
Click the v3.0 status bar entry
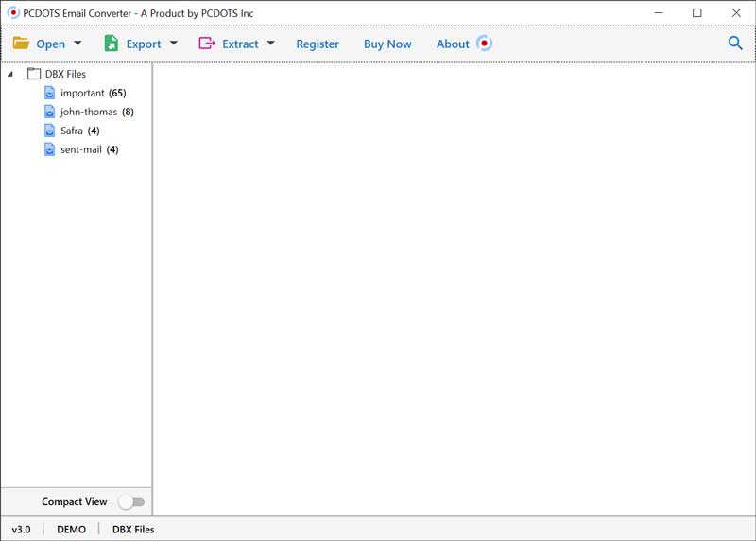(x=21, y=530)
